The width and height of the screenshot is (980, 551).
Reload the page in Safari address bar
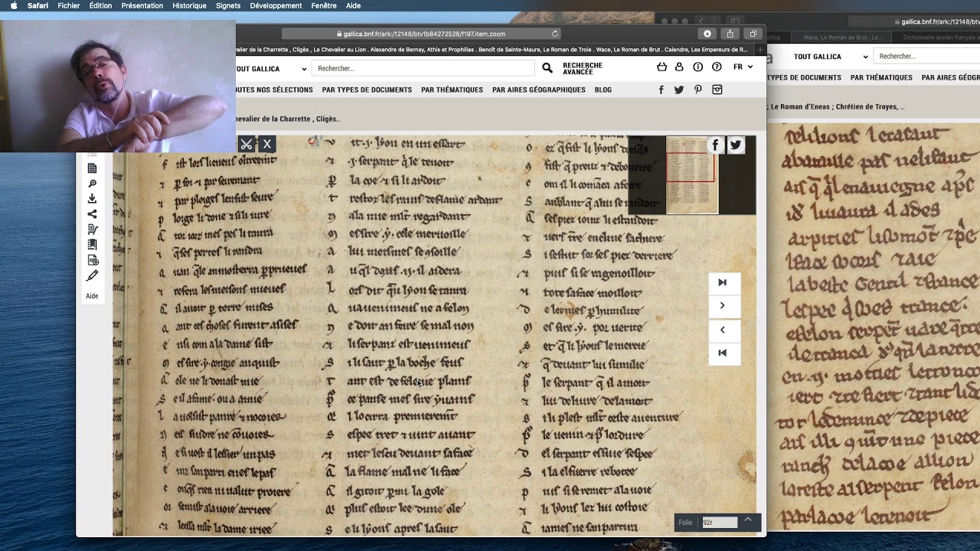point(555,34)
